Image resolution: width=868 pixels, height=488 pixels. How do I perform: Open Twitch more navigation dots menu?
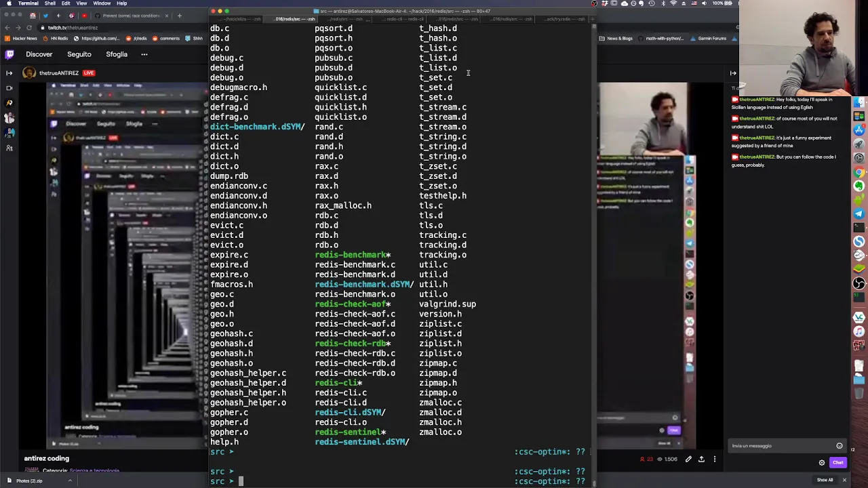pos(144,54)
